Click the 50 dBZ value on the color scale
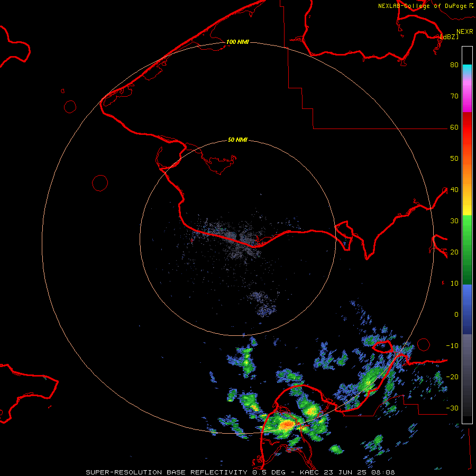This screenshot has height=476, width=476. (x=454, y=159)
